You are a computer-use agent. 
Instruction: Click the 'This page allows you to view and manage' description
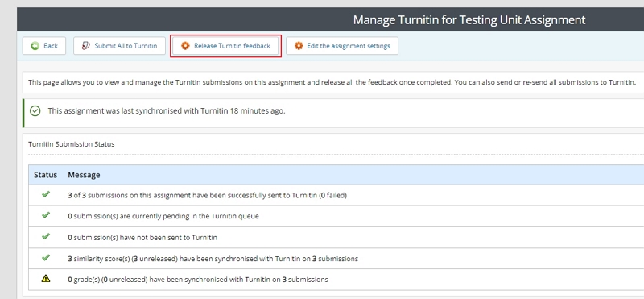332,82
